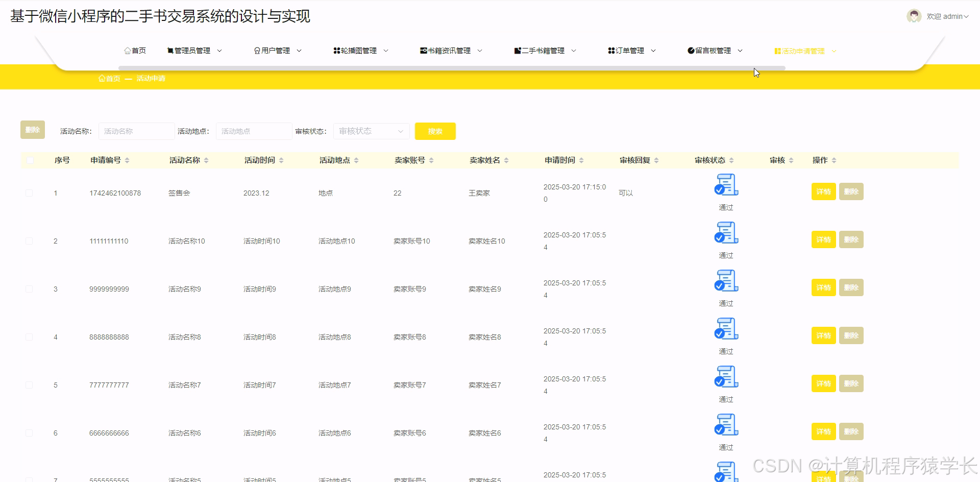Click the blue approval icon in 签售会 row

(x=725, y=185)
